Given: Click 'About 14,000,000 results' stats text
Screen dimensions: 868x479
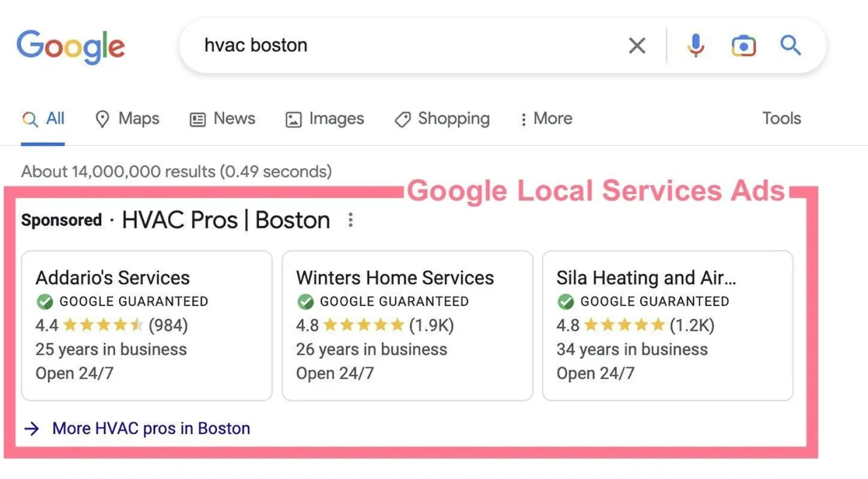Looking at the screenshot, I should 176,172.
